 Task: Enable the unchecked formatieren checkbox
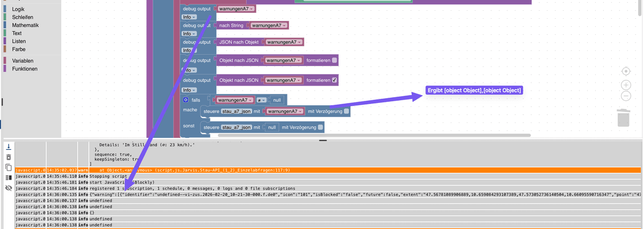click(x=334, y=61)
